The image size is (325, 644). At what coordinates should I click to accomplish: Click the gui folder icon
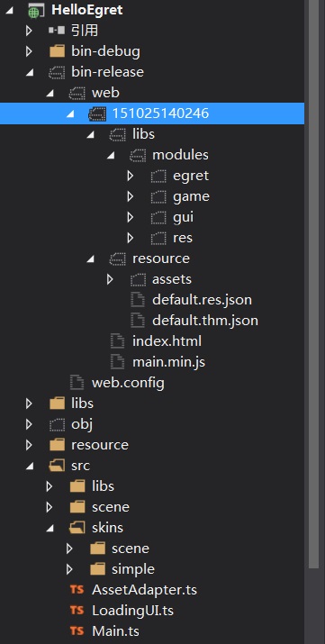coord(158,217)
